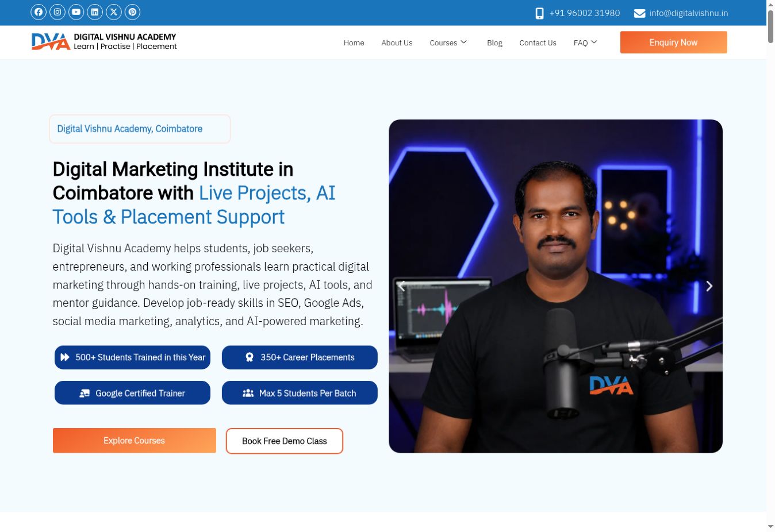775x532 pixels.
Task: Click the trainer icon on Google Certified Trainer
Action: pos(85,394)
